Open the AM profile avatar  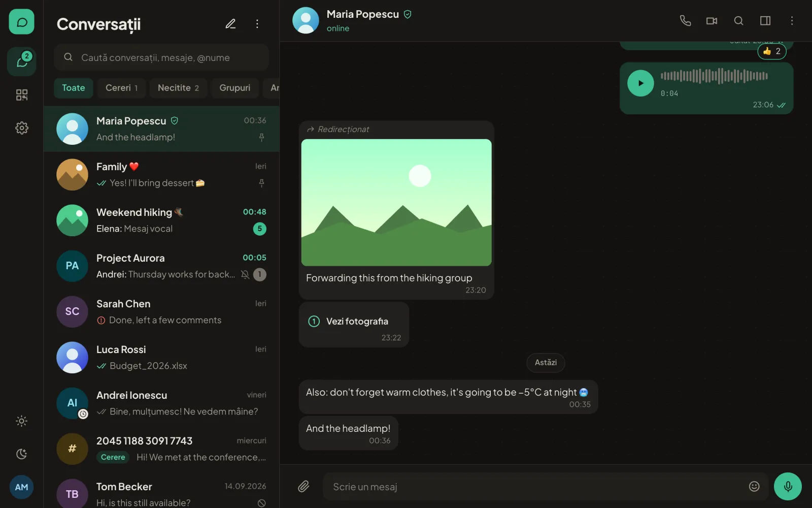pos(21,487)
